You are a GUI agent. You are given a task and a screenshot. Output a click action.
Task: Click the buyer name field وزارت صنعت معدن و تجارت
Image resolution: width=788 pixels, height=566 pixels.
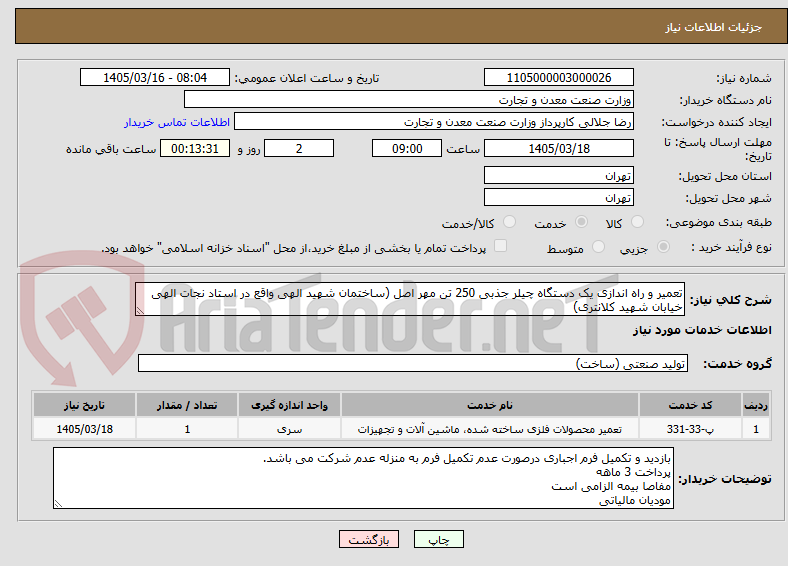point(409,100)
